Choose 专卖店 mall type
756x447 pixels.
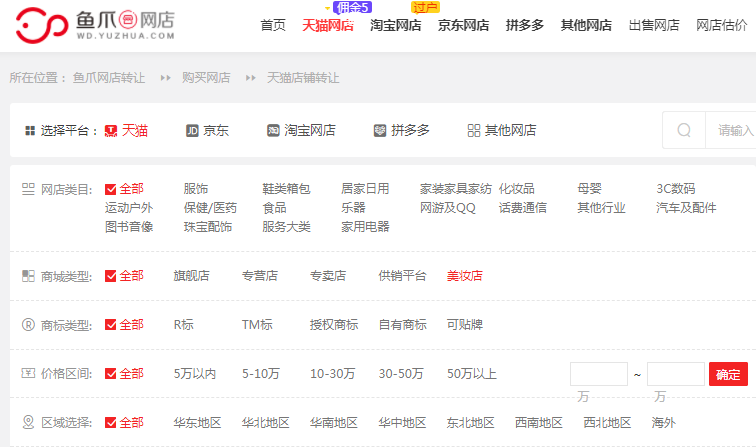tap(328, 276)
